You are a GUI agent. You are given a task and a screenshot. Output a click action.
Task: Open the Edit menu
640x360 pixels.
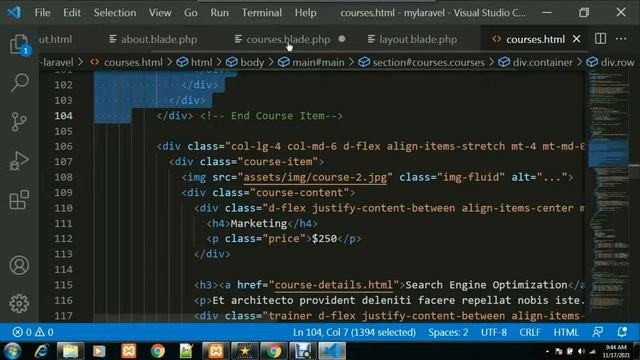pos(72,13)
